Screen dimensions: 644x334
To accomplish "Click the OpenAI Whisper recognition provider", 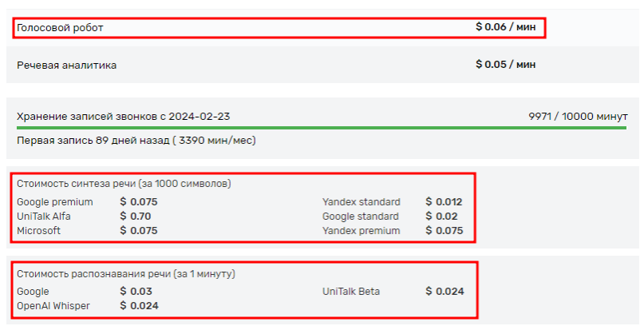I will (x=53, y=305).
